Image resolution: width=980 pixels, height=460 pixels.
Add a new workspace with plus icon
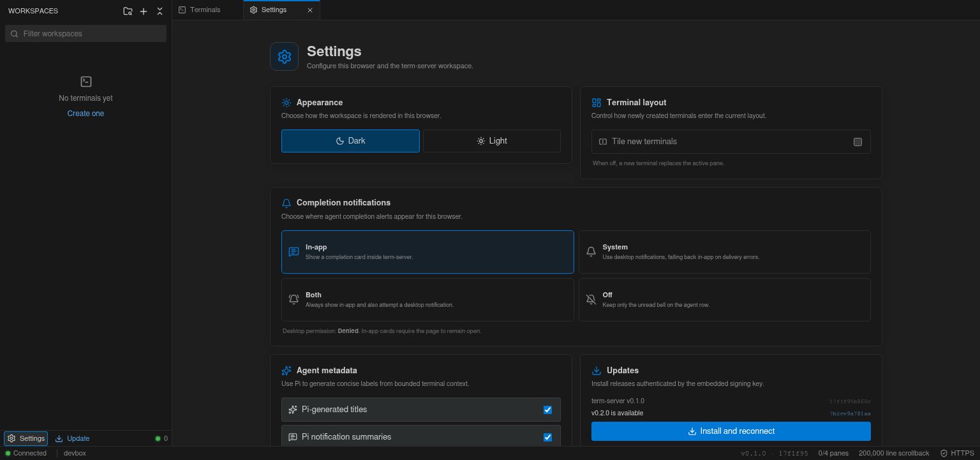(144, 11)
